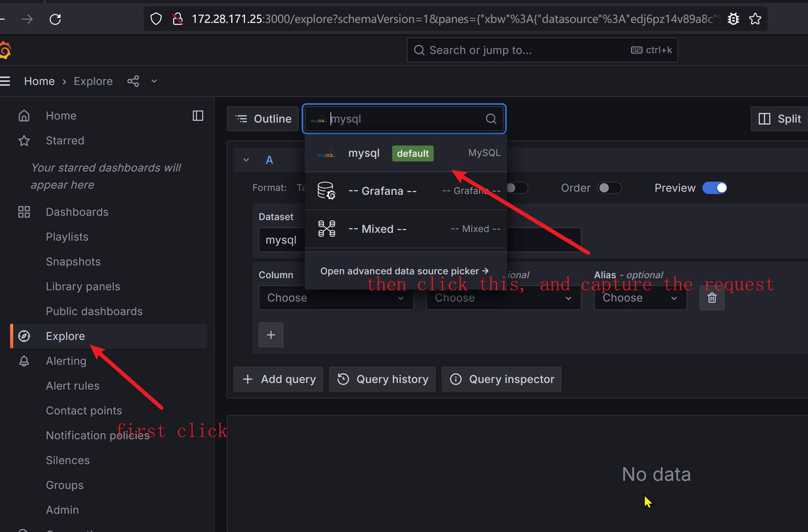The width and height of the screenshot is (808, 532).
Task: Click the plus button below Column
Action: click(271, 335)
